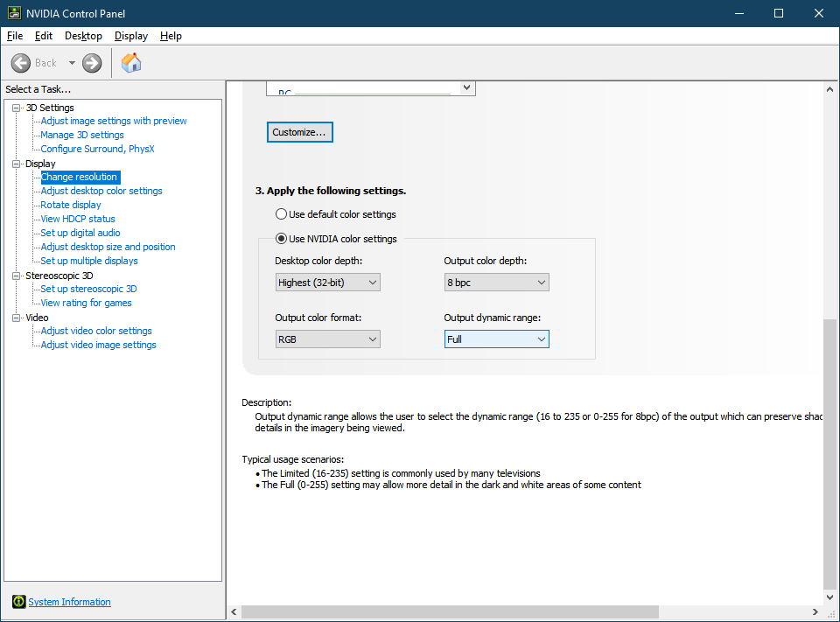Open the Back history dropdown arrow

tap(72, 63)
